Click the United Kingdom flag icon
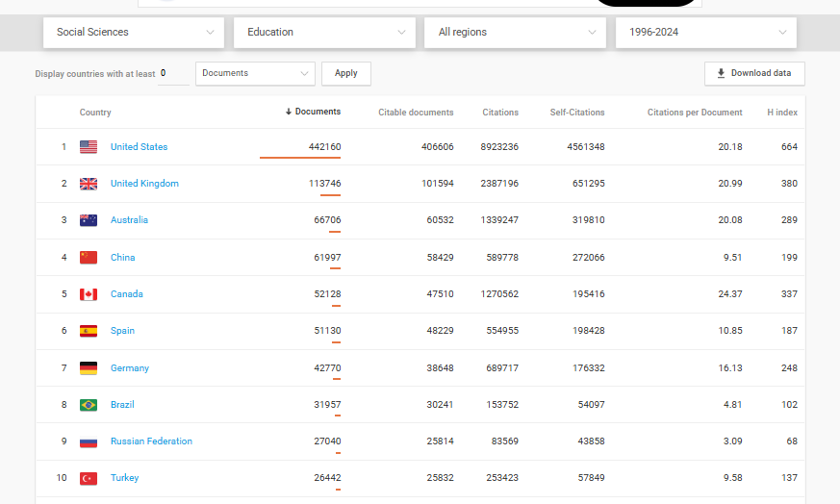The height and width of the screenshot is (504, 840). pos(89,184)
